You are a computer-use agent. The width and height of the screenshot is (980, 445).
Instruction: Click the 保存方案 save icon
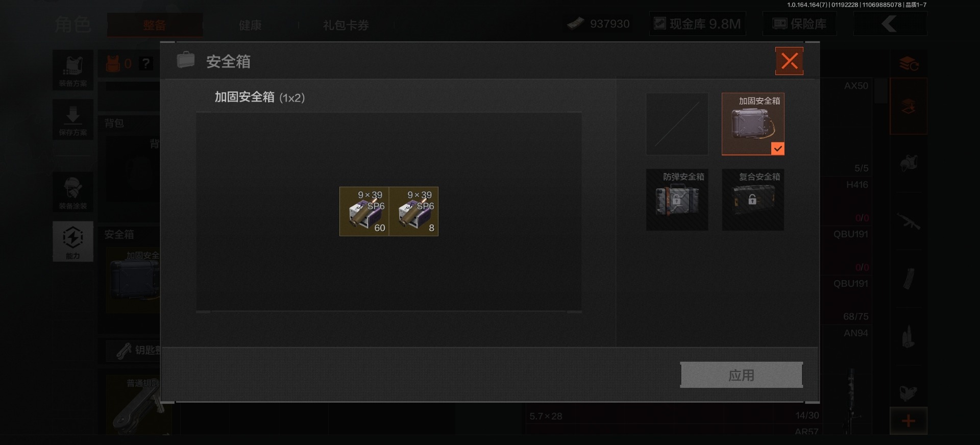click(73, 119)
